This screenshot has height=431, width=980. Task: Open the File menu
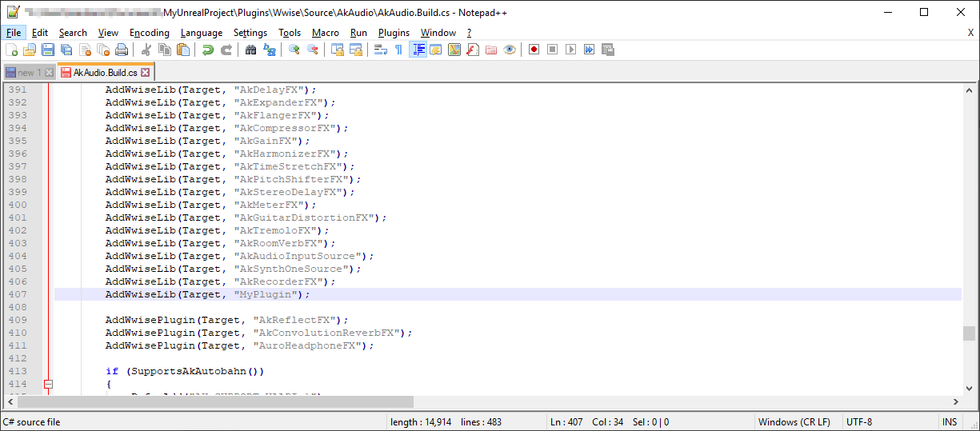[14, 33]
